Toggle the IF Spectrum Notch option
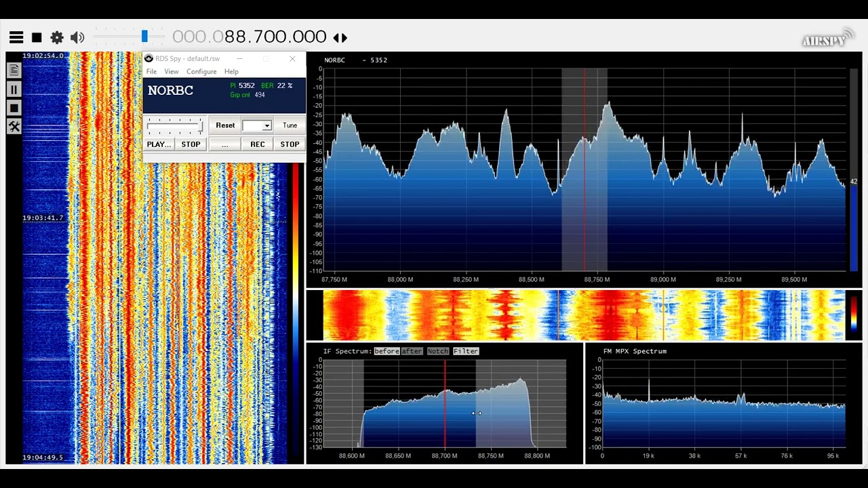The width and height of the screenshot is (868, 488). coord(438,351)
